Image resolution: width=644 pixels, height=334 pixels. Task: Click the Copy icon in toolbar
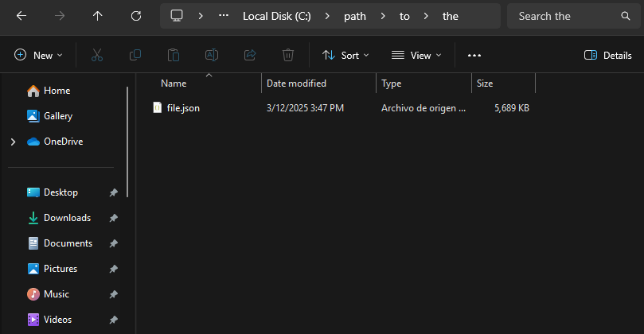135,55
